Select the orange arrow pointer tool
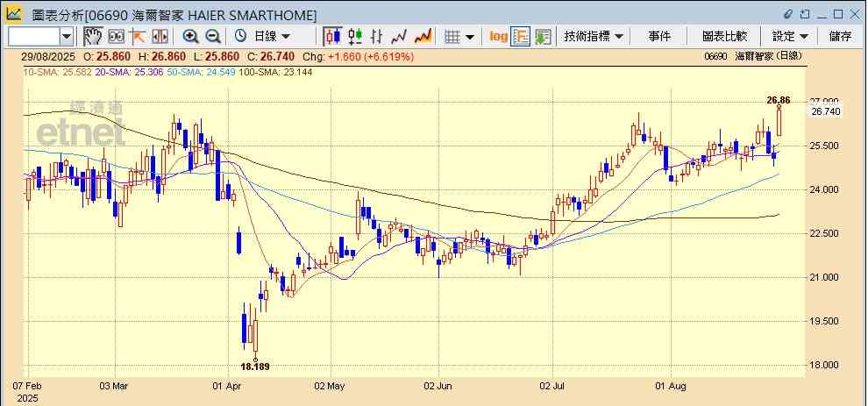 [x=138, y=37]
